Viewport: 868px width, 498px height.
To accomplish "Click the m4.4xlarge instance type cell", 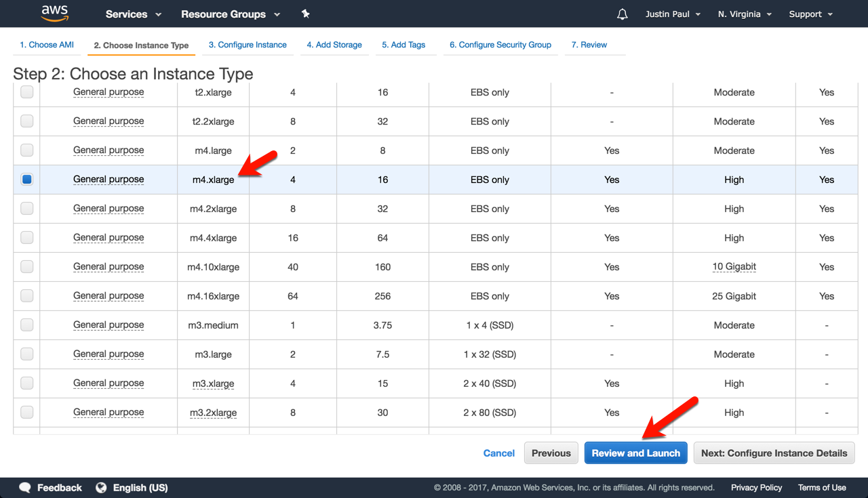I will click(x=213, y=238).
